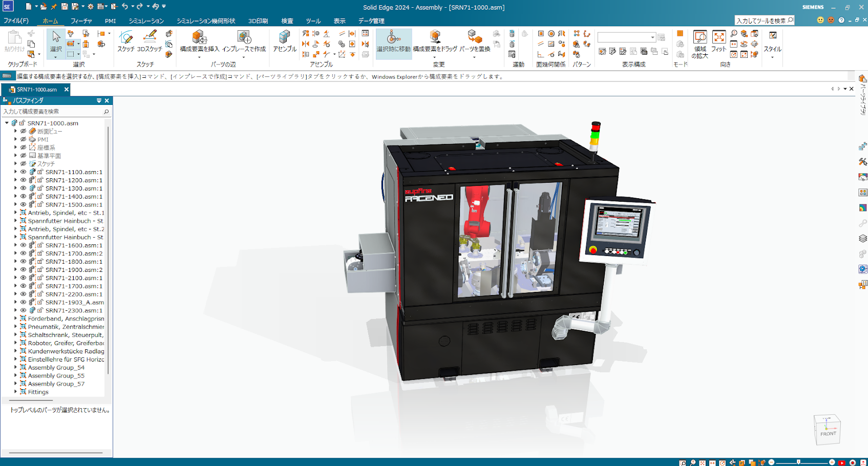The width and height of the screenshot is (868, 466).
Task: Click the FRONT view orientation cube
Action: 828,429
